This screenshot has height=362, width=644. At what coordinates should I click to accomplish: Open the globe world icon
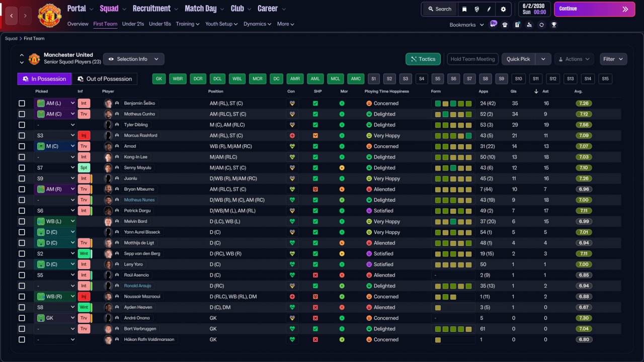pos(477,9)
